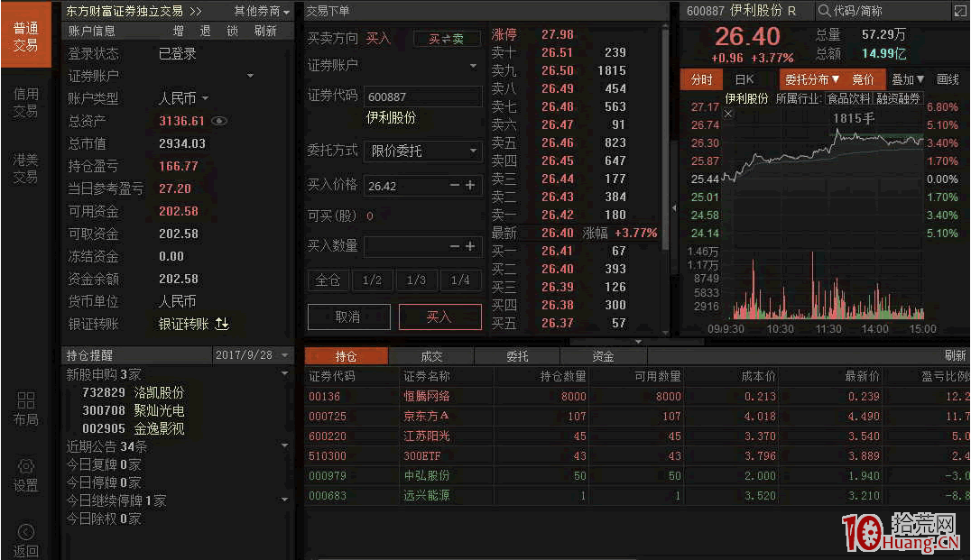Open the 委托方式 限价委托 dropdown

point(473,151)
